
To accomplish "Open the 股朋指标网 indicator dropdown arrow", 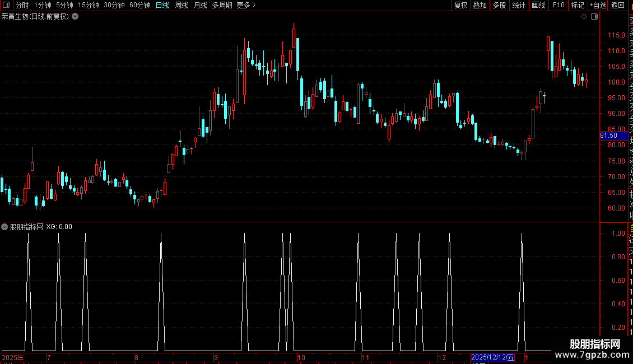I will pos(4,227).
